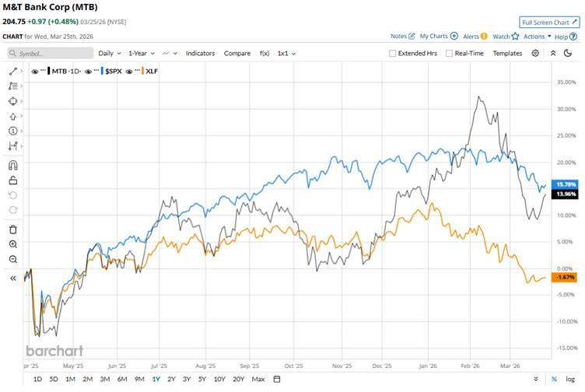
Task: Enable the Extended Hrs checkbox
Action: pyautogui.click(x=393, y=53)
